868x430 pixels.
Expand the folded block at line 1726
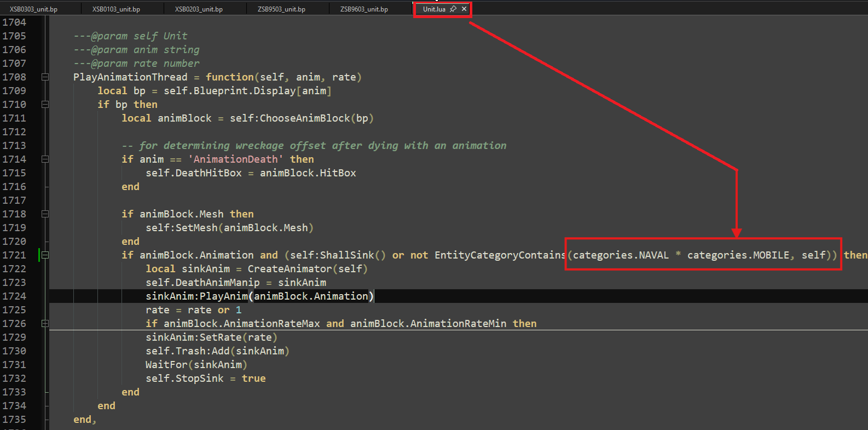[45, 324]
